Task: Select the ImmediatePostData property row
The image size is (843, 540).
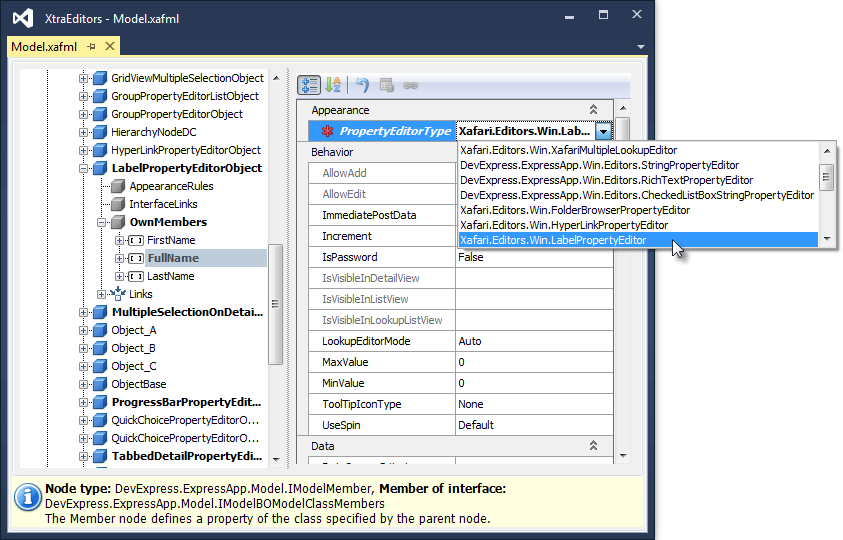Action: pyautogui.click(x=382, y=215)
